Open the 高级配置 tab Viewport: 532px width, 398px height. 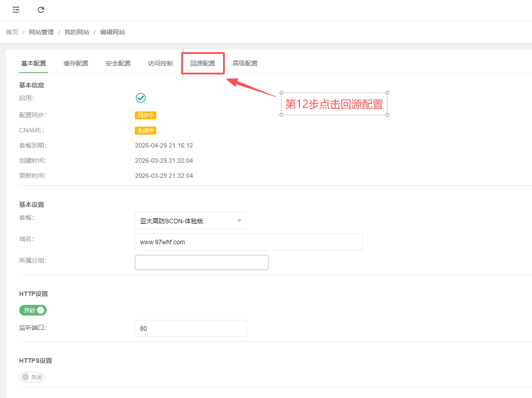click(x=245, y=63)
